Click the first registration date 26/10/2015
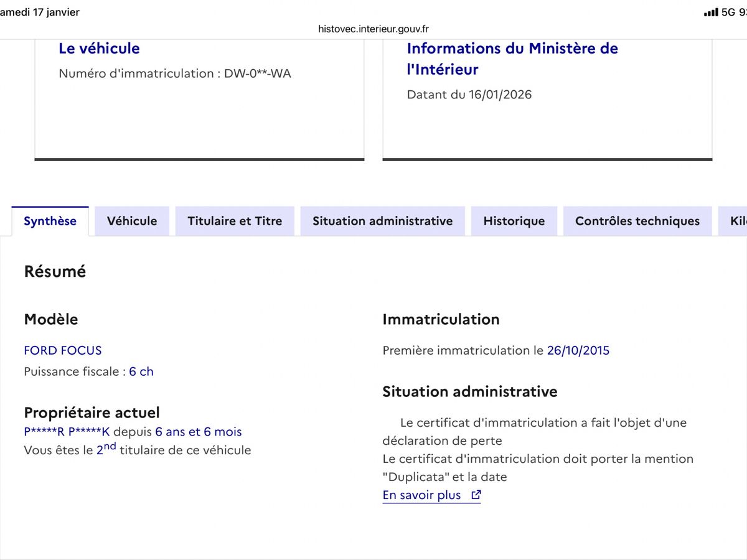 pyautogui.click(x=578, y=350)
